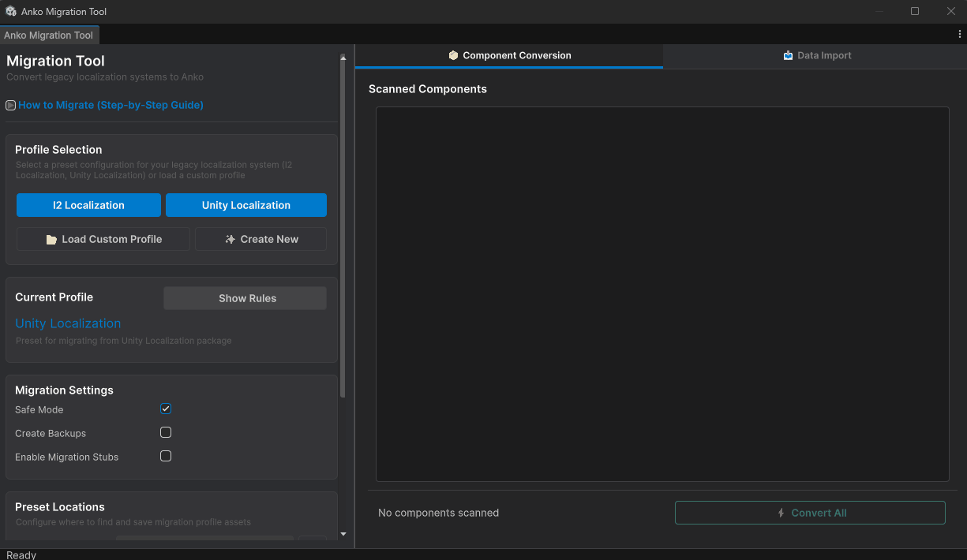The width and height of the screenshot is (967, 560).
Task: Enable the Create Backups option
Action: (166, 432)
